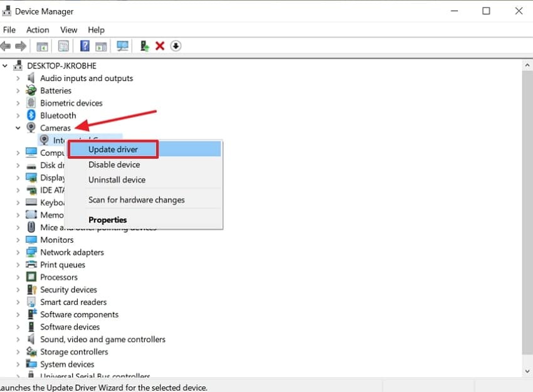This screenshot has width=533, height=392.
Task: Click the vertical scrollbar thumb
Action: (527, 213)
